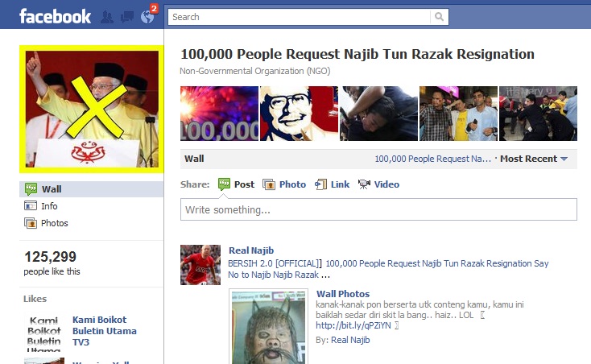The width and height of the screenshot is (591, 364).
Task: Open the fireworks 100,000 photo thumbnail
Action: (219, 114)
